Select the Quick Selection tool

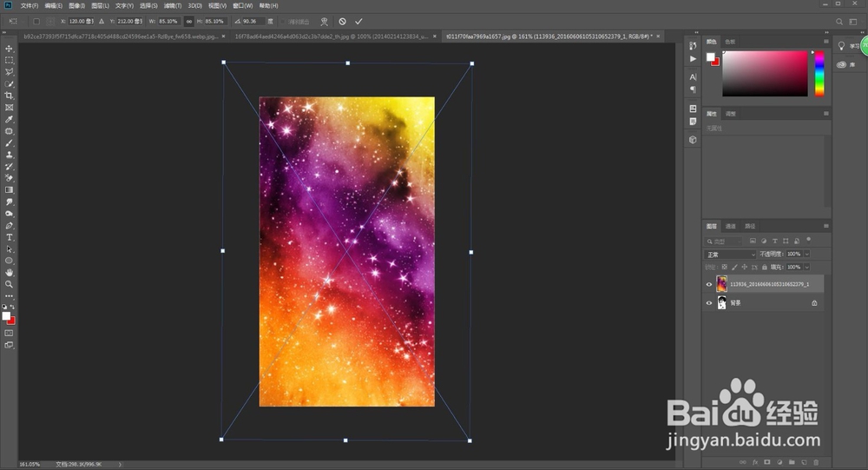9,84
